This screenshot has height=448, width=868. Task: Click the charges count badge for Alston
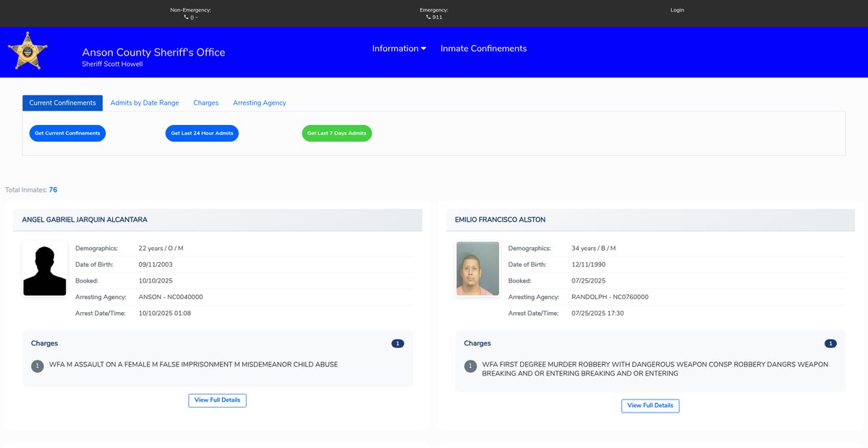pyautogui.click(x=830, y=344)
